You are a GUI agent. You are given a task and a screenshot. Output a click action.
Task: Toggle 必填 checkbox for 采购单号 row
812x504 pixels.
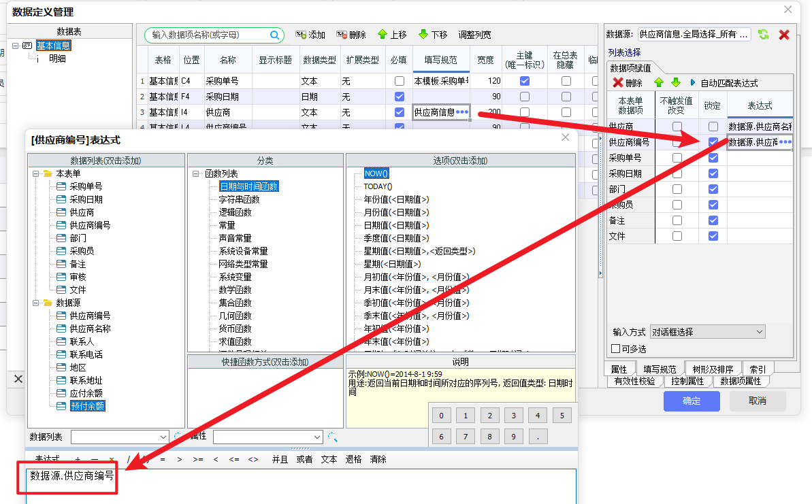400,81
